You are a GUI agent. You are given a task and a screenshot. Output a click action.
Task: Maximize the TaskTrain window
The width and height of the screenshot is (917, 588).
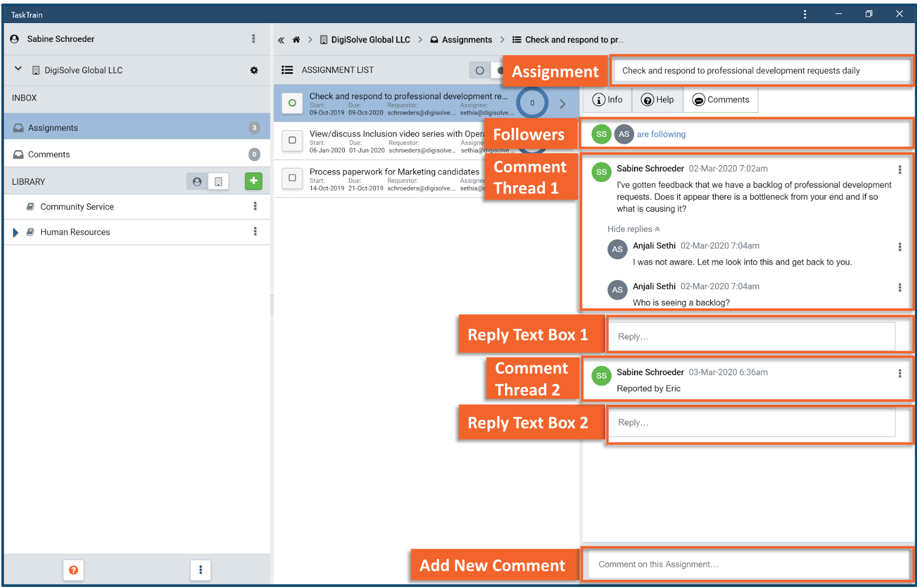(x=868, y=14)
